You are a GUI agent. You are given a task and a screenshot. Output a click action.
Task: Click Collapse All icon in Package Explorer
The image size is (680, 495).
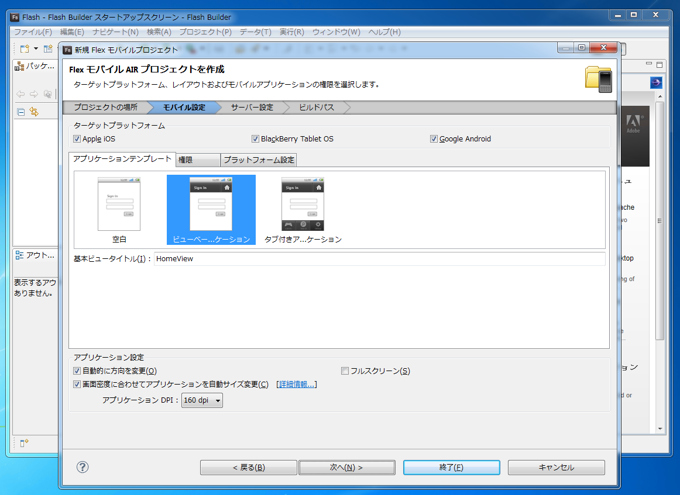tap(21, 112)
